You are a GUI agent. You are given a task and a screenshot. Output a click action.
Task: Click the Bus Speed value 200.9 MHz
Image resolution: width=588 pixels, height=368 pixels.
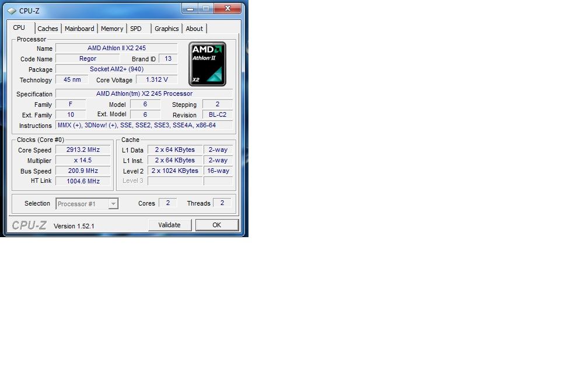click(83, 171)
